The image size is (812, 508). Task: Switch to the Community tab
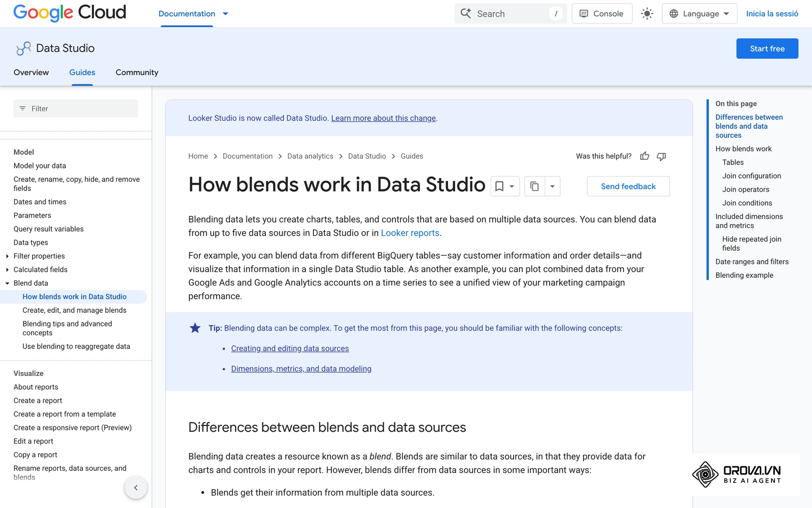(x=137, y=73)
